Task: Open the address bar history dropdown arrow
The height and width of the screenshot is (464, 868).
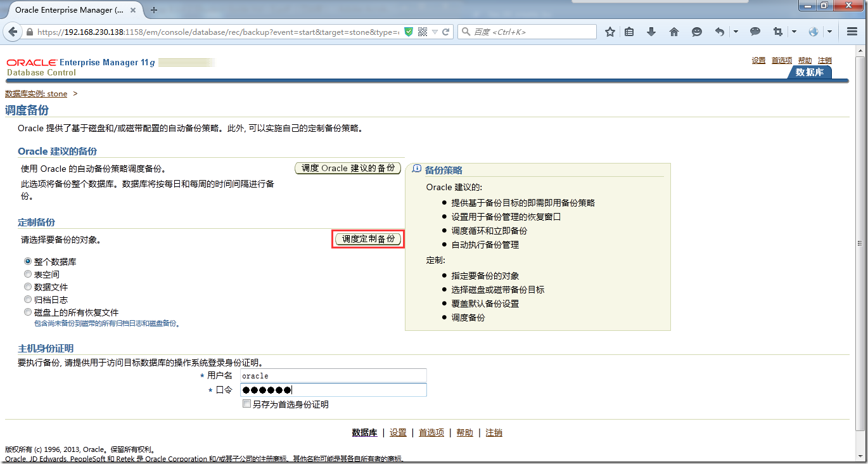Action: pyautogui.click(x=435, y=32)
